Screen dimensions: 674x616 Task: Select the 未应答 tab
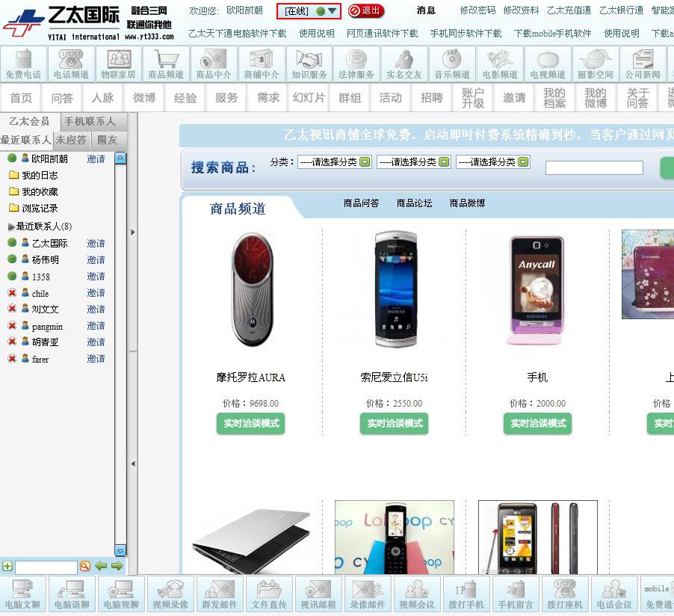pos(71,140)
